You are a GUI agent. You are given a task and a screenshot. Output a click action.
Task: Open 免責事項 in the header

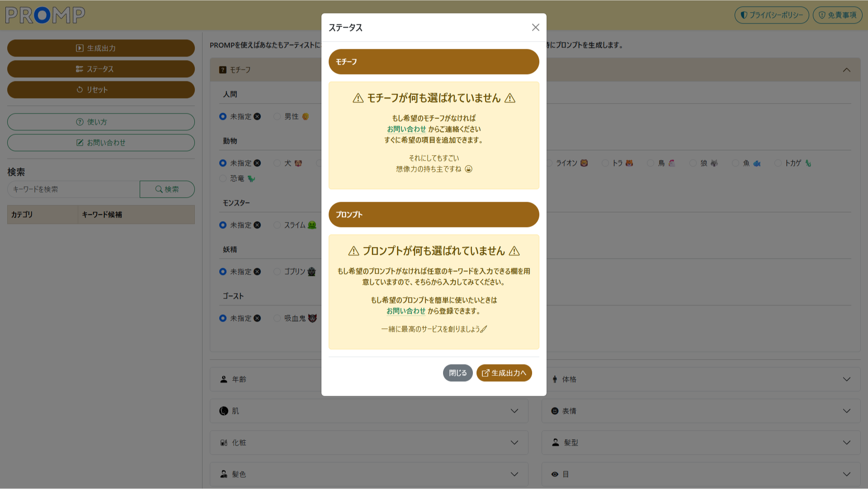(x=837, y=15)
